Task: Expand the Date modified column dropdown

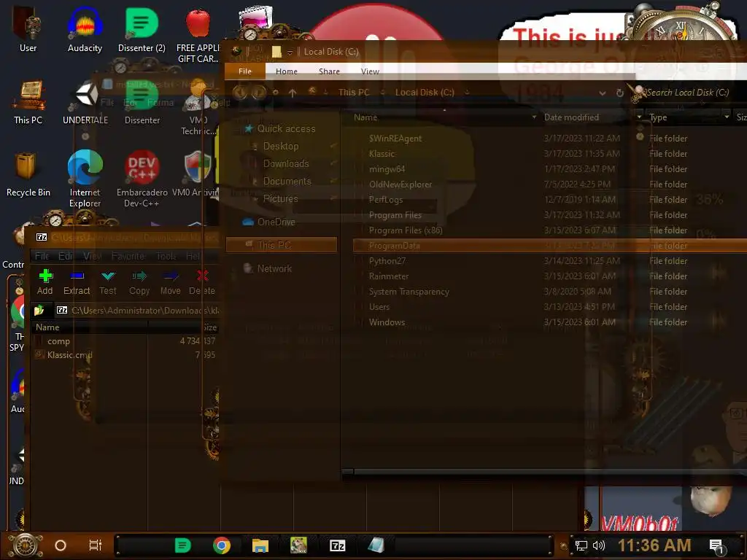Action: 639,117
